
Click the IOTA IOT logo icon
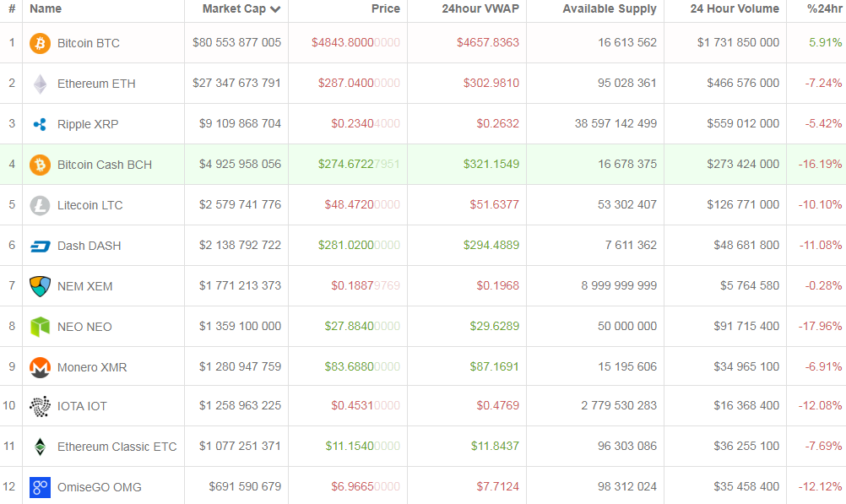tap(40, 406)
